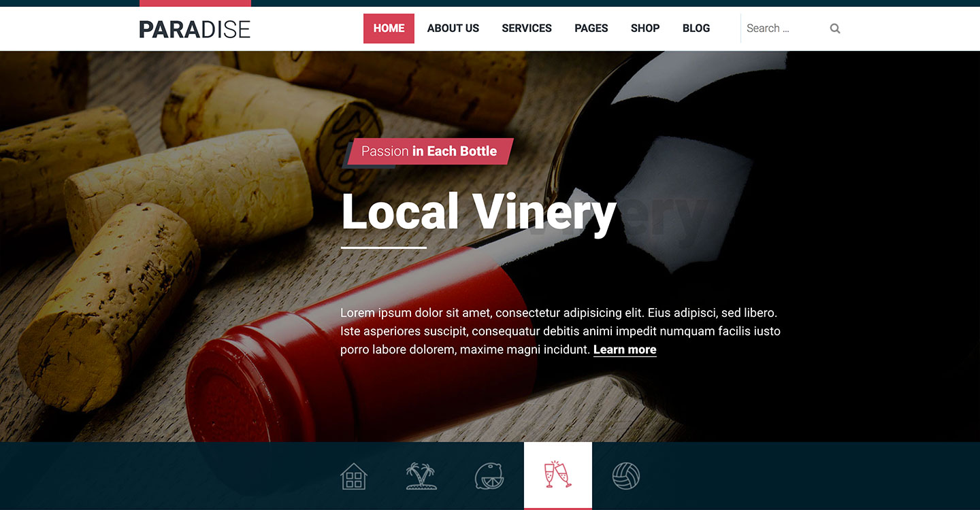Expand the PAGES menu
980x510 pixels.
(x=591, y=29)
